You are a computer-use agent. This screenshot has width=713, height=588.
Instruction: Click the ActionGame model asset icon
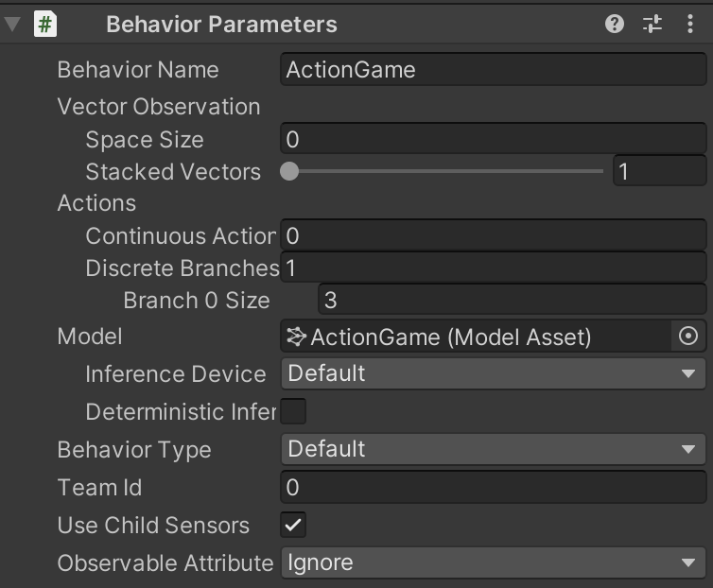297,337
